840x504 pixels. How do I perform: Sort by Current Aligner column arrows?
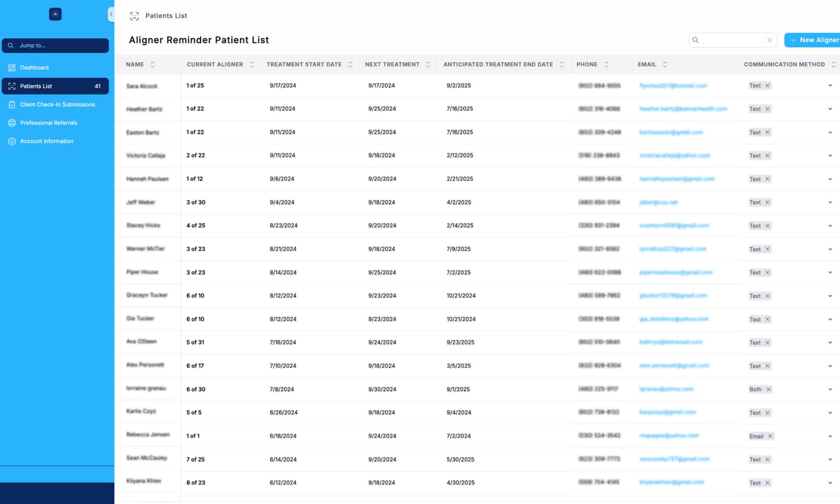pyautogui.click(x=252, y=65)
